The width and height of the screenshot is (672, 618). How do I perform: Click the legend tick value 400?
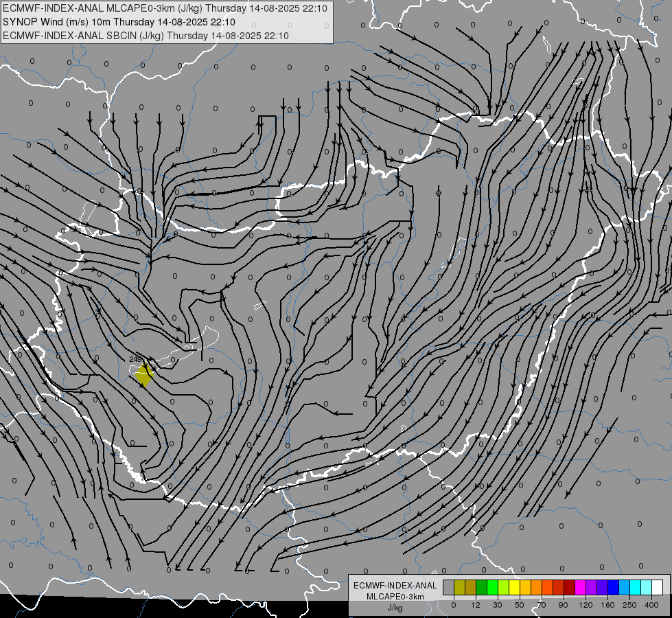(x=651, y=605)
